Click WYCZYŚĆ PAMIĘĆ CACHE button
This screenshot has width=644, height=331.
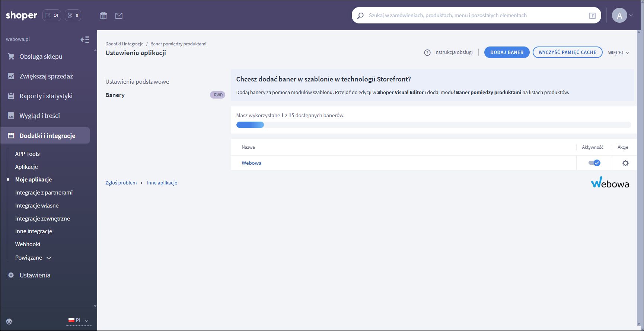(567, 52)
